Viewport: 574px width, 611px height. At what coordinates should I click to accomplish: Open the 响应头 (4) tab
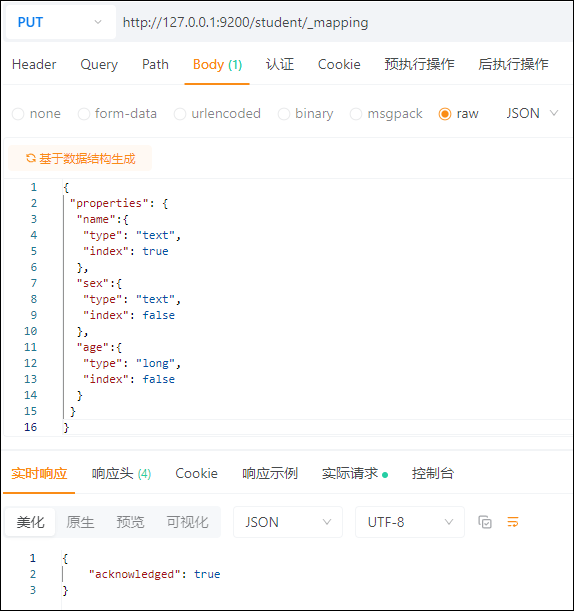pos(121,473)
